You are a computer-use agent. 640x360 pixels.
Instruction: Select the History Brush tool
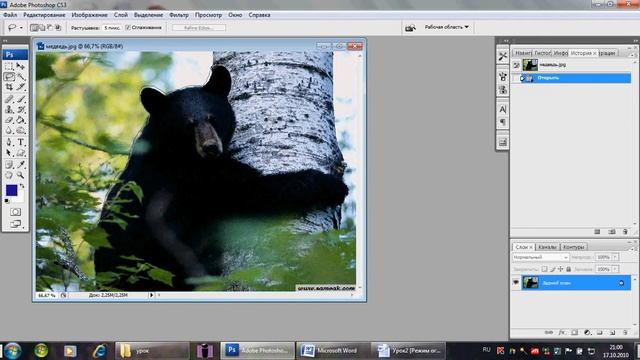tap(20, 109)
